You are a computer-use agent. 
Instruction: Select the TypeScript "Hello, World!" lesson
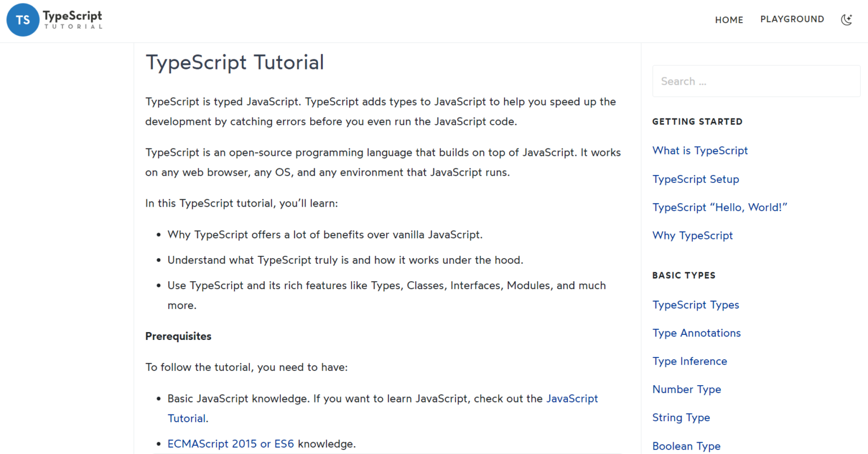tap(720, 207)
